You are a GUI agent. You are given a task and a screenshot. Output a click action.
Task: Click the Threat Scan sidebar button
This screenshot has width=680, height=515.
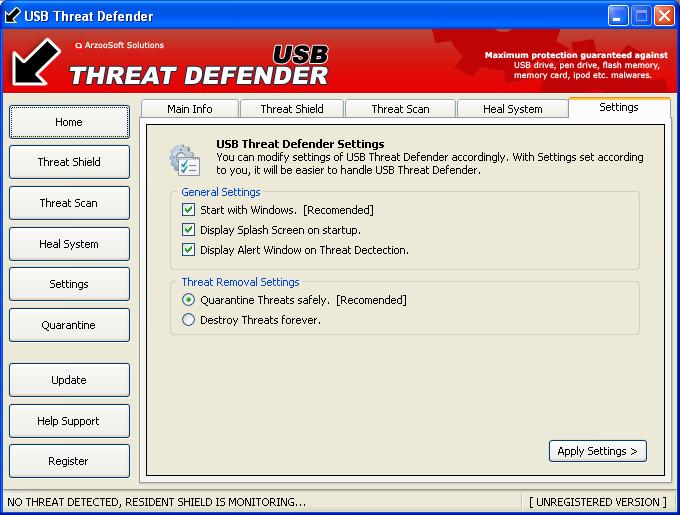click(x=69, y=203)
